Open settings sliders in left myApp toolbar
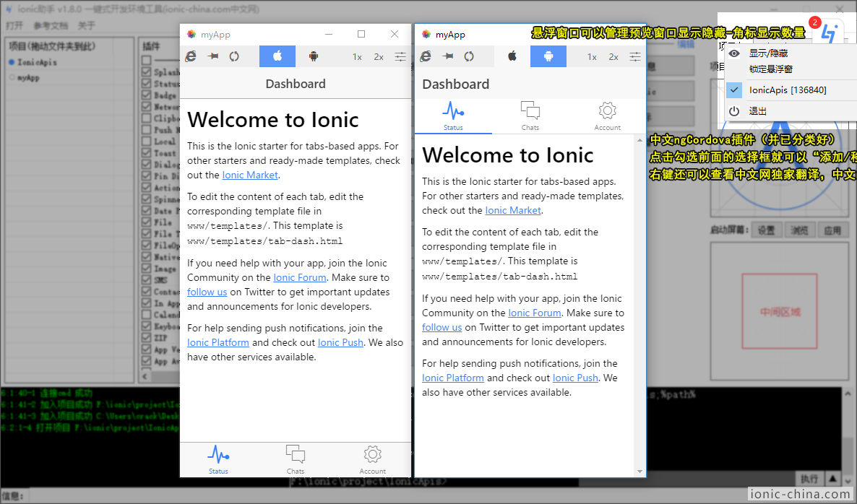 pos(400,57)
